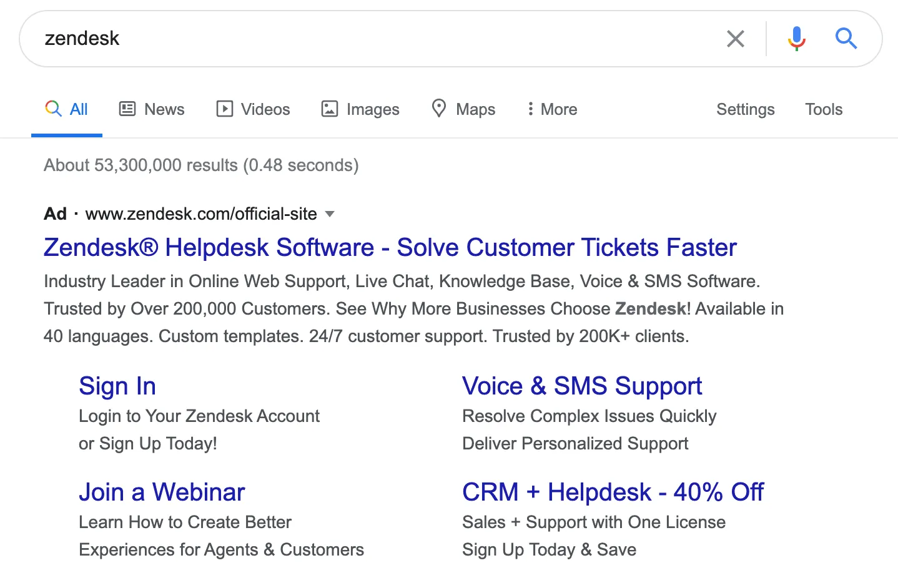This screenshot has width=898, height=588.
Task: Open the ad info dropdown arrow
Action: coord(330,214)
